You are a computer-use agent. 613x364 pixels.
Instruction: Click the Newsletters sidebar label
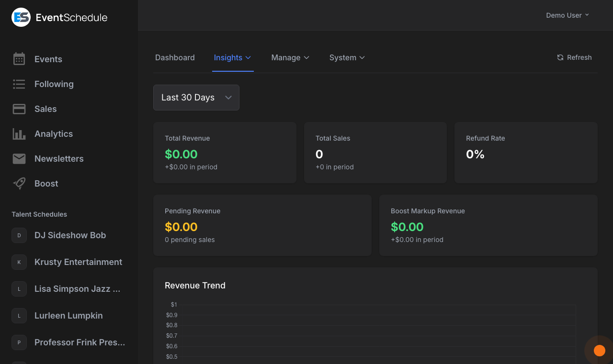point(59,159)
